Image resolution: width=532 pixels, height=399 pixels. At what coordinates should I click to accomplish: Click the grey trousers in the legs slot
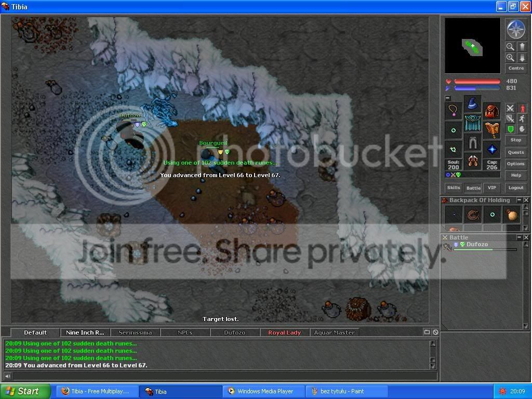[x=473, y=142]
